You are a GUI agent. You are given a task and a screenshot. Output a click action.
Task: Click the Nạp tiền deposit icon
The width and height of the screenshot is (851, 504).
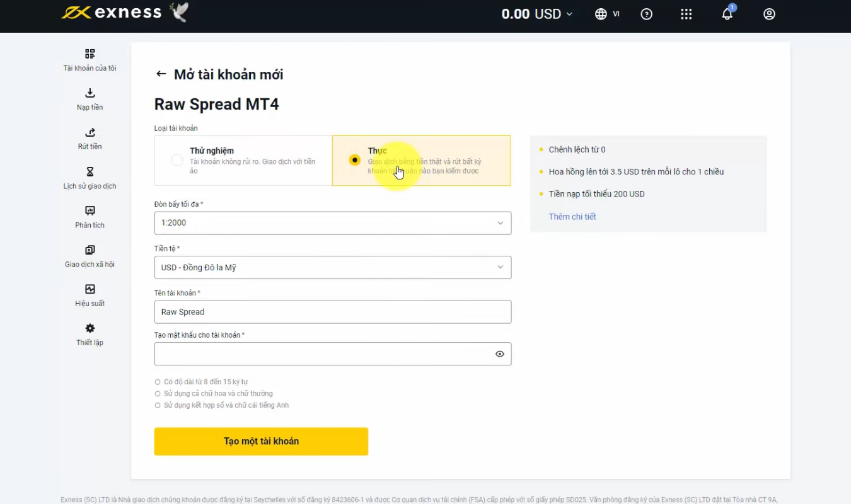(90, 93)
